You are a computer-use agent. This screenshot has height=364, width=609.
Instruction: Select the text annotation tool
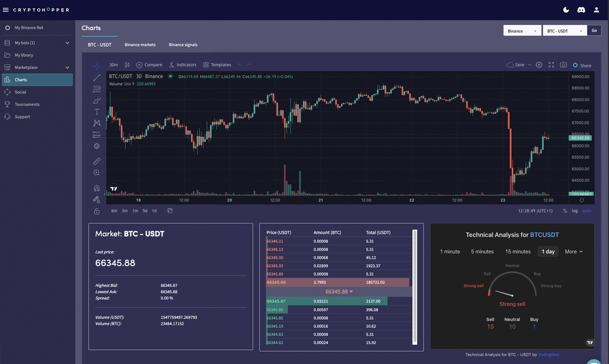coord(96,112)
